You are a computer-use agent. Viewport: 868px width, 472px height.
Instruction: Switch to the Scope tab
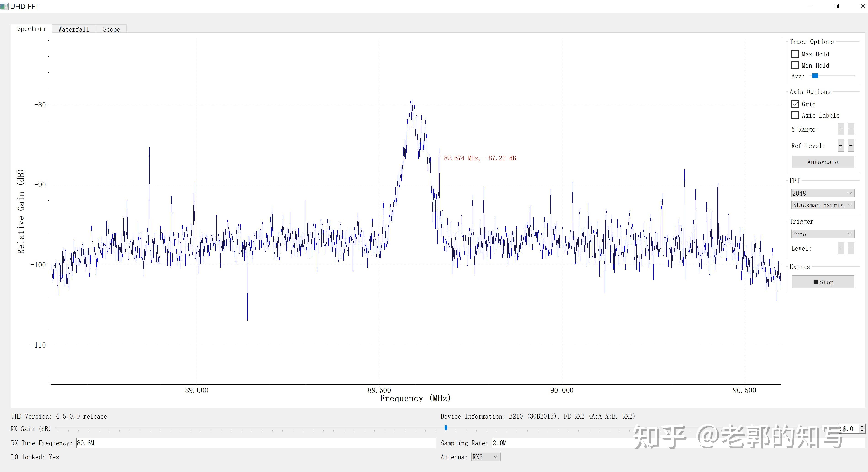click(111, 29)
